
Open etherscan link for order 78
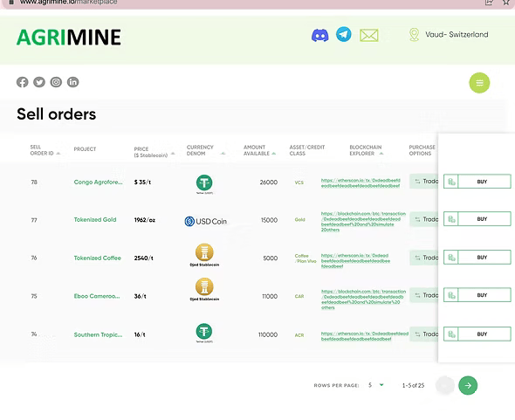point(360,183)
